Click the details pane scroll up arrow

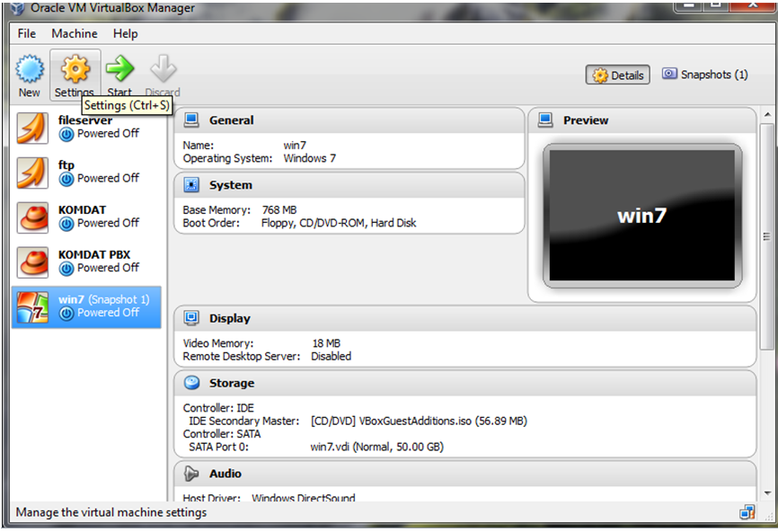[x=767, y=115]
